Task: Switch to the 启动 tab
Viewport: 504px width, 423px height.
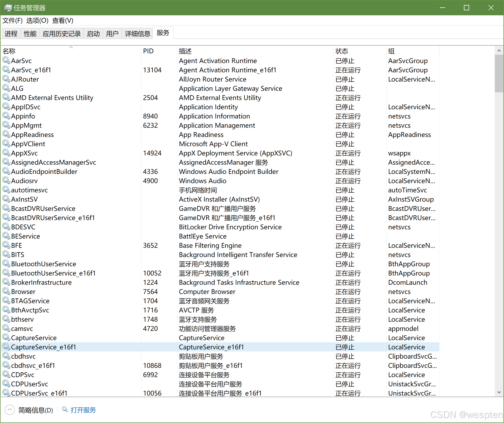Action: point(93,34)
